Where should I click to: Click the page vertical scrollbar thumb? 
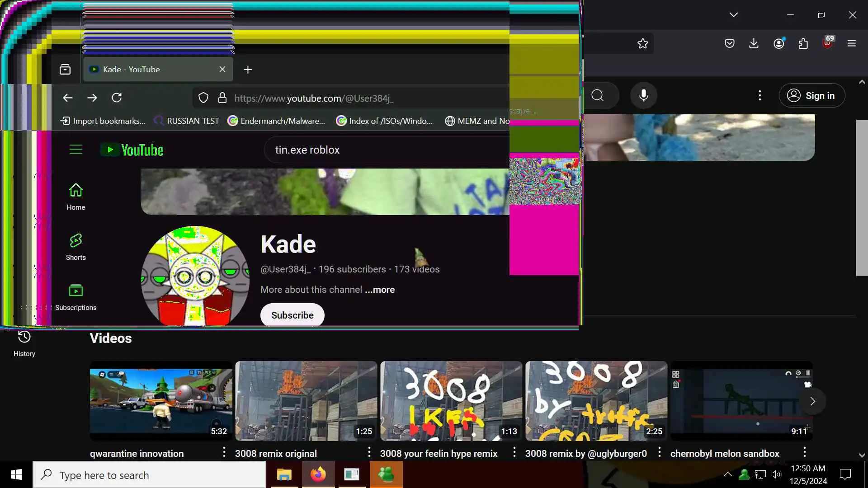point(862,198)
